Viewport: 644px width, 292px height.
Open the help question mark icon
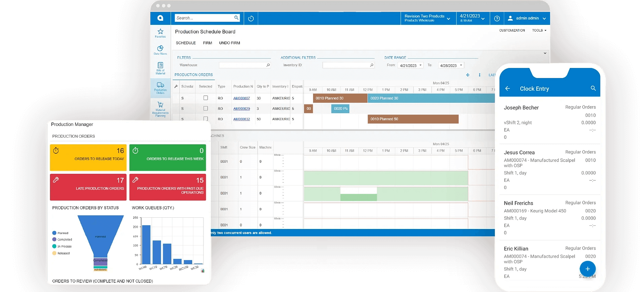(x=497, y=18)
